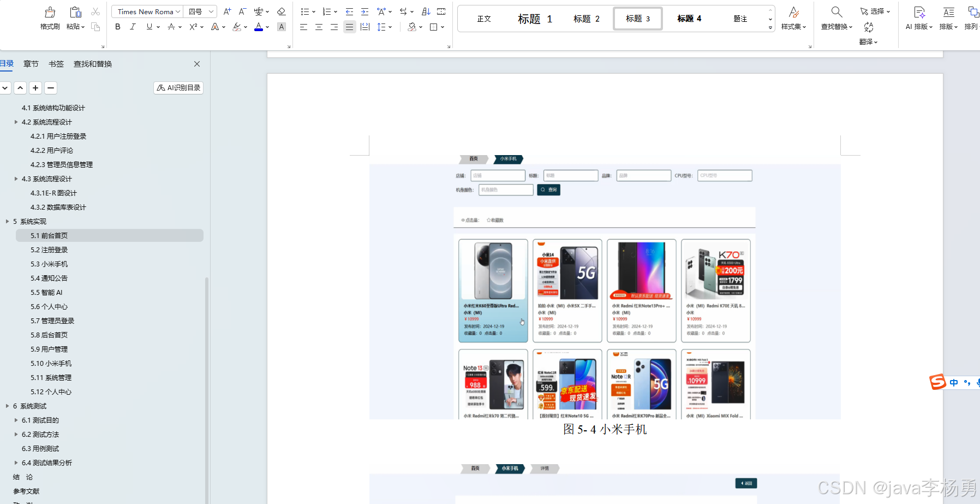Viewport: 980px width, 504px height.
Task: Apply 标题 4 style
Action: [689, 19]
